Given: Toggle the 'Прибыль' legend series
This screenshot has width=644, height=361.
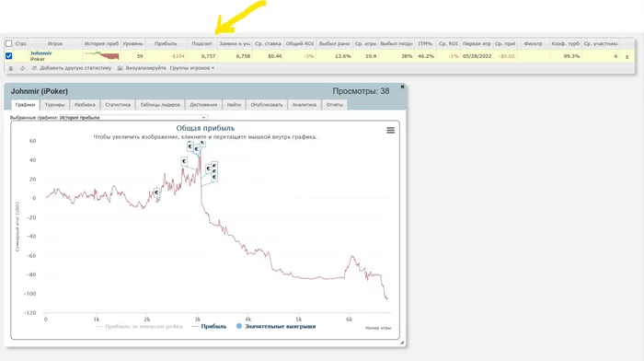Looking at the screenshot, I should (x=209, y=326).
